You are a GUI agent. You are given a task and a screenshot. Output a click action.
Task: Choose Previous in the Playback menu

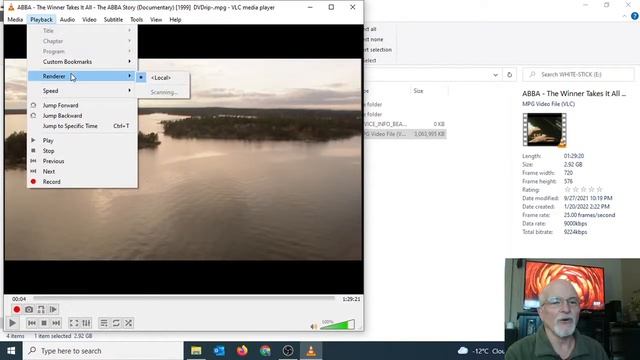coord(82,161)
